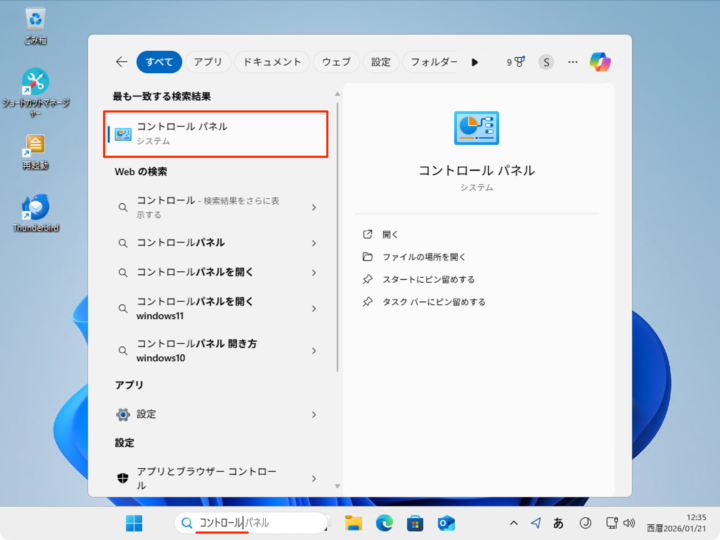The image size is (720, 540).
Task: Show hidden system tray icons chevron
Action: coord(514,523)
